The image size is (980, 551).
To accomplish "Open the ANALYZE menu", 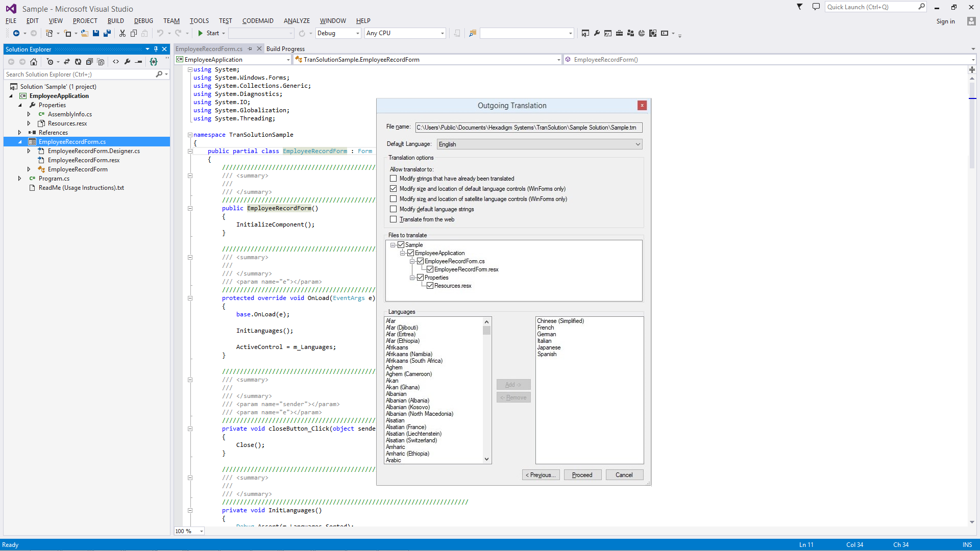I will point(297,21).
